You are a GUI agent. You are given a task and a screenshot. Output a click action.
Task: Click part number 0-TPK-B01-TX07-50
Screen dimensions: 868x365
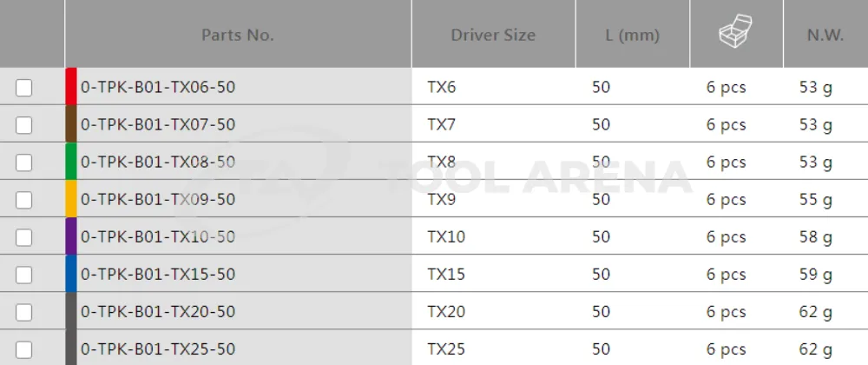[x=158, y=125]
